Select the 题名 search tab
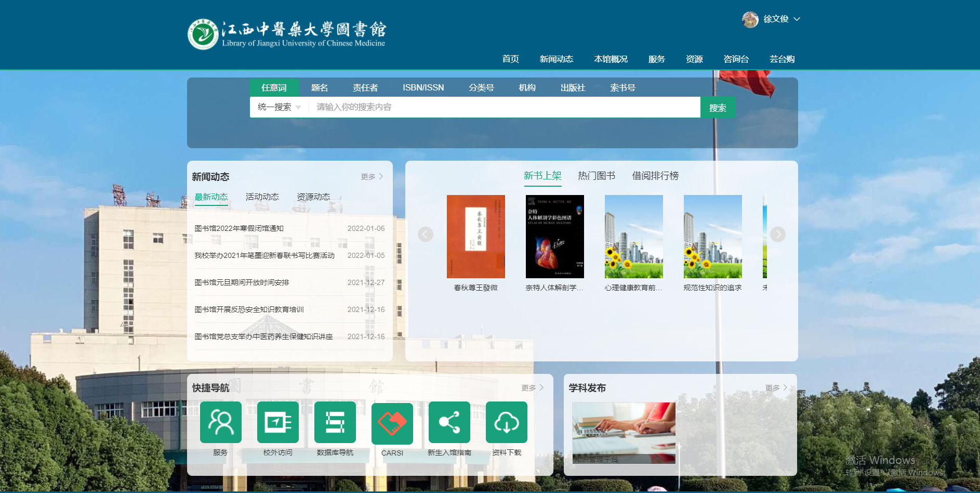 point(320,87)
